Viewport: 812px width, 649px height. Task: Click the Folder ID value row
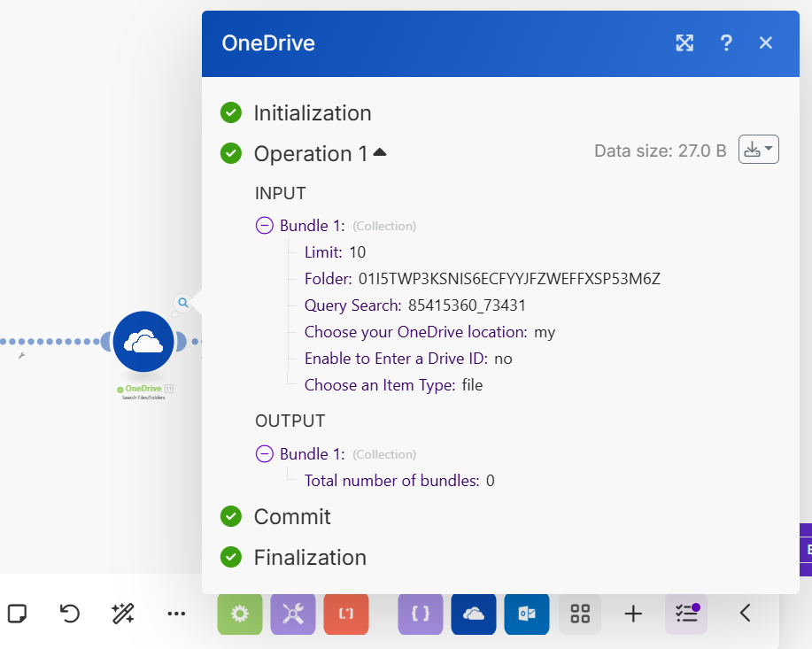tap(483, 279)
